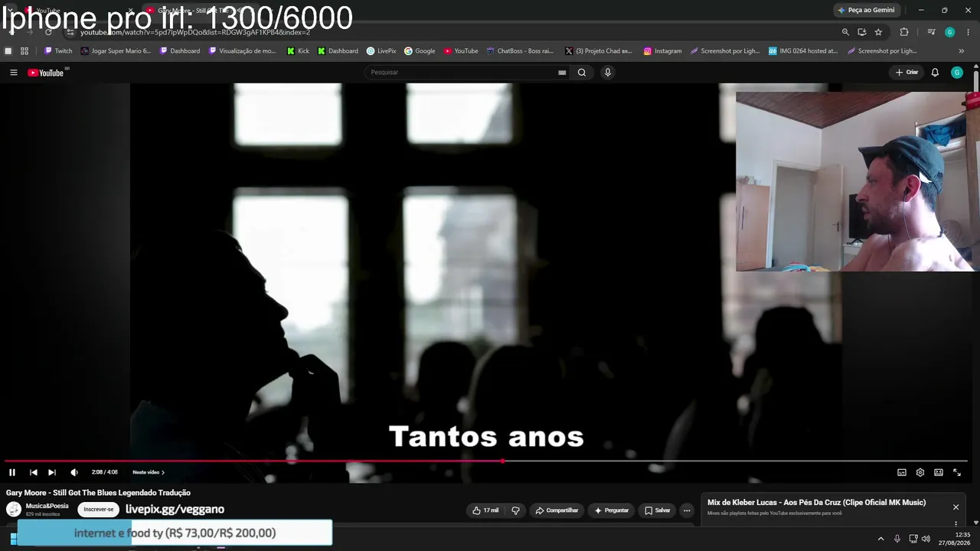Start voice search with the microphone

[608, 73]
